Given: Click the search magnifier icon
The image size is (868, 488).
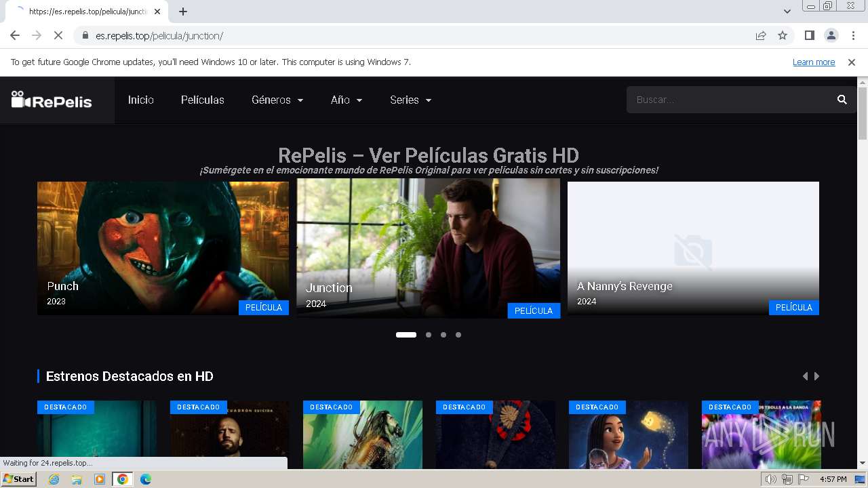Looking at the screenshot, I should (x=842, y=100).
